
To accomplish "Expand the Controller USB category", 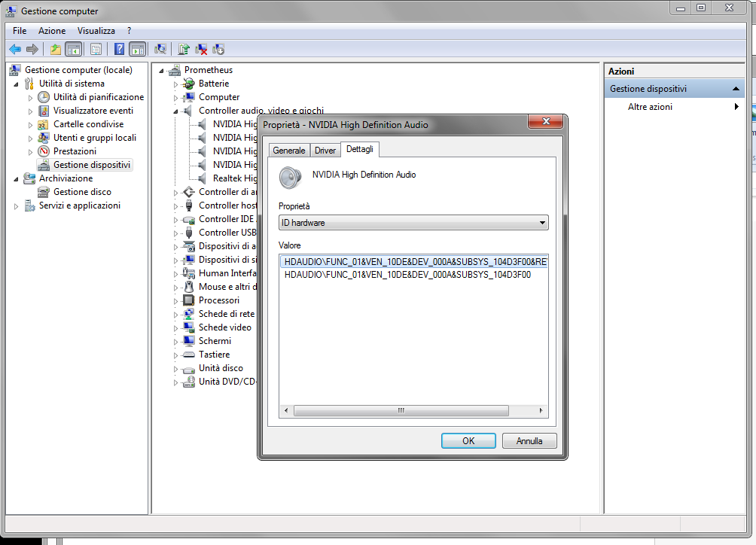I will [175, 233].
